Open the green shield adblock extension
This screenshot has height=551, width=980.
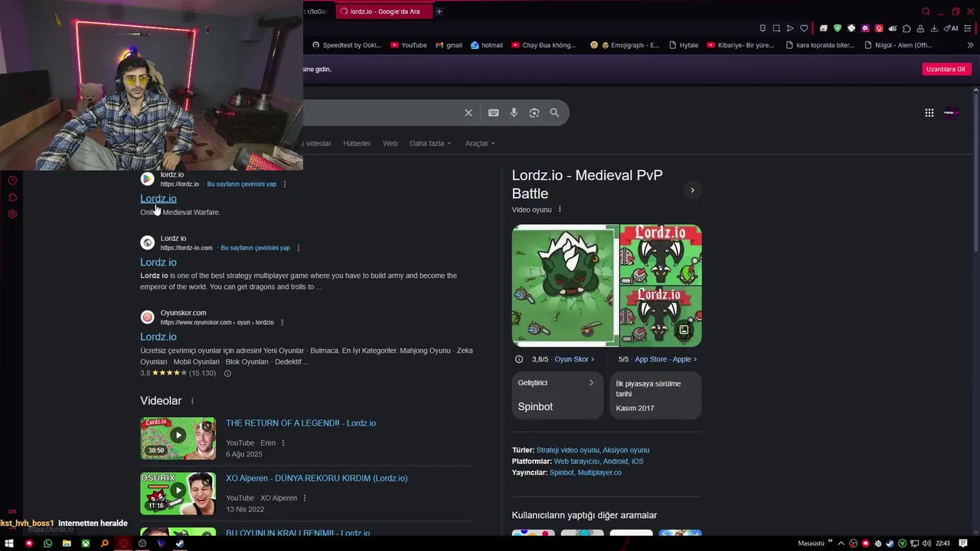[x=838, y=28]
